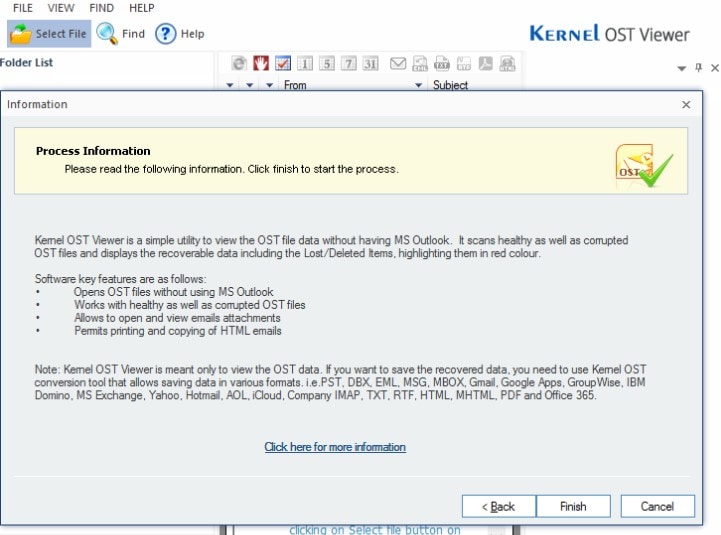Open the second column filter arrow
This screenshot has height=535, width=721.
tap(250, 85)
